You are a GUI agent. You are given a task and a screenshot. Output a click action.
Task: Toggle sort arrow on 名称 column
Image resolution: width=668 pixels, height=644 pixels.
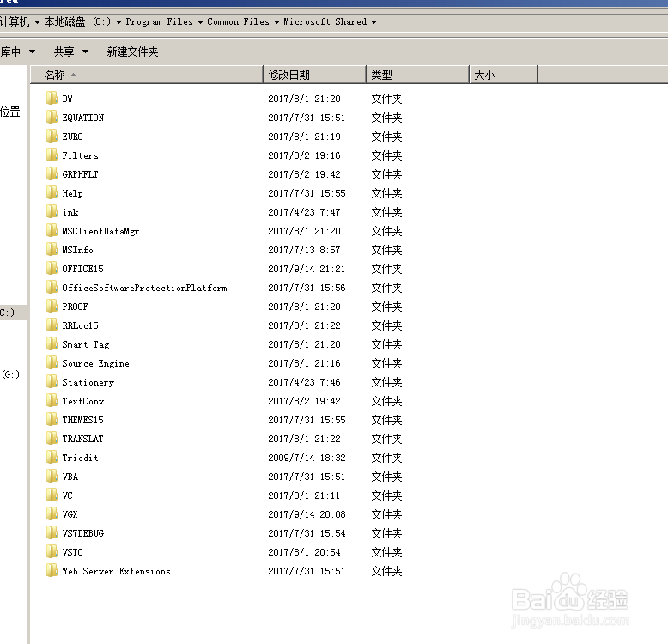73,75
